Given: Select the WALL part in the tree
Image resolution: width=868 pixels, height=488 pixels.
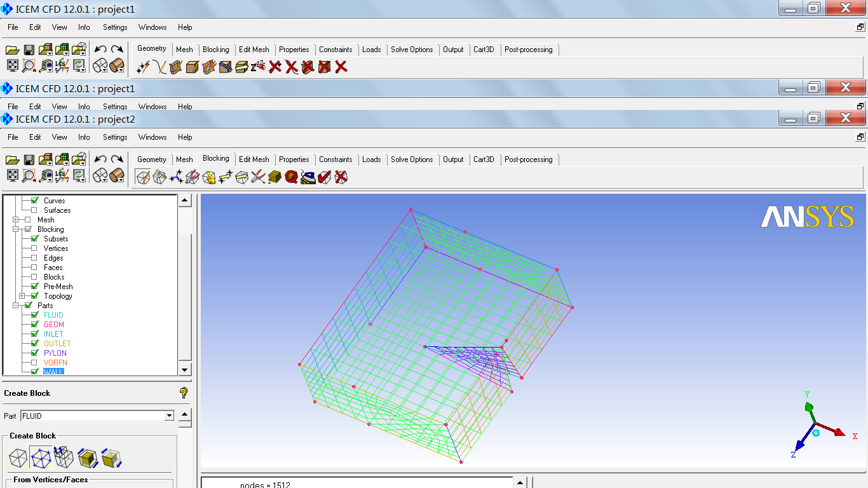Looking at the screenshot, I should pyautogui.click(x=53, y=372).
